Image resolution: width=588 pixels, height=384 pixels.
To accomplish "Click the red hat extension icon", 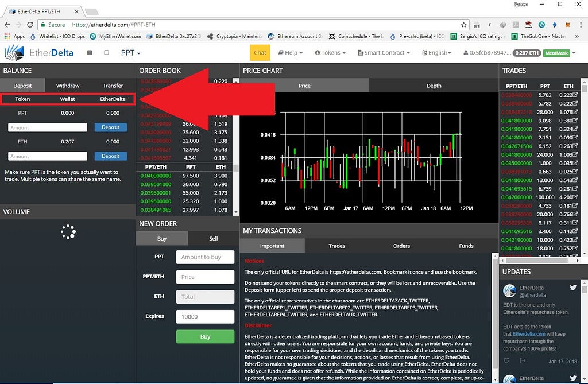I will [528, 25].
